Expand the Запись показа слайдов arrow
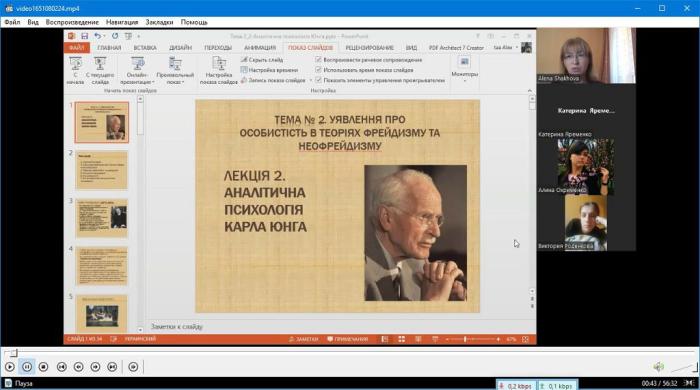The height and width of the screenshot is (390, 700). pyautogui.click(x=311, y=80)
